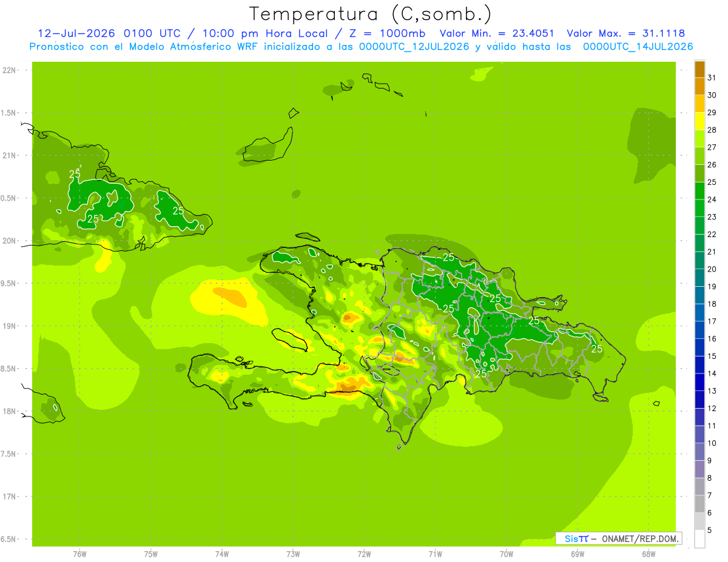
Task: Click the "21N" latitude label
Action: (x=9, y=156)
